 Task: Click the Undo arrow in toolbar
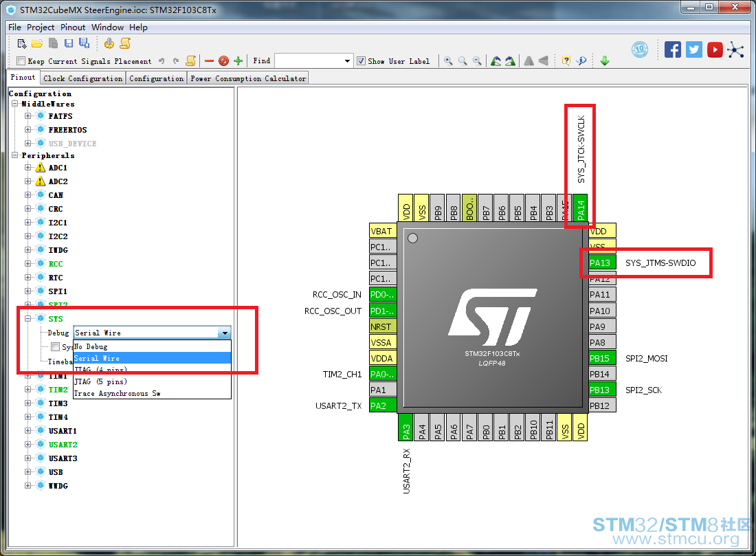pos(162,61)
